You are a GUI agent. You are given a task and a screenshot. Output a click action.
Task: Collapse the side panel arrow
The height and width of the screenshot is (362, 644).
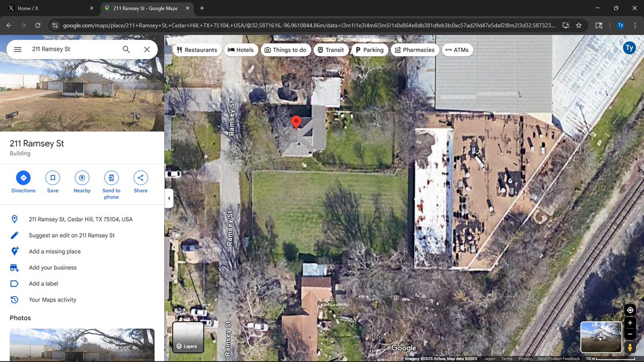coord(169,198)
